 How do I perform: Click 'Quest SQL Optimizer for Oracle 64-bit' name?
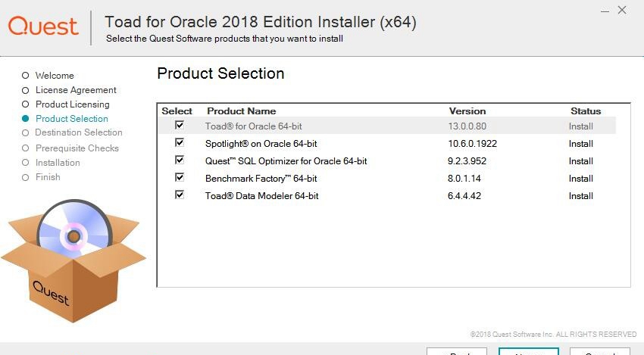286,161
